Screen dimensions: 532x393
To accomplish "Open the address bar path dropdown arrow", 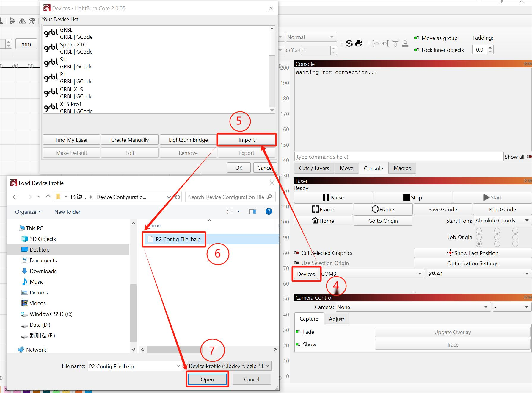I will coord(169,197).
